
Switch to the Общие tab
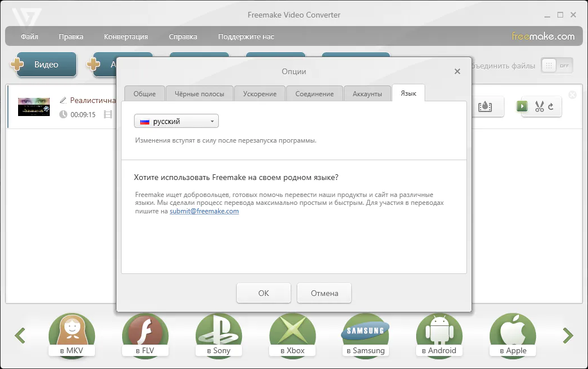point(144,94)
